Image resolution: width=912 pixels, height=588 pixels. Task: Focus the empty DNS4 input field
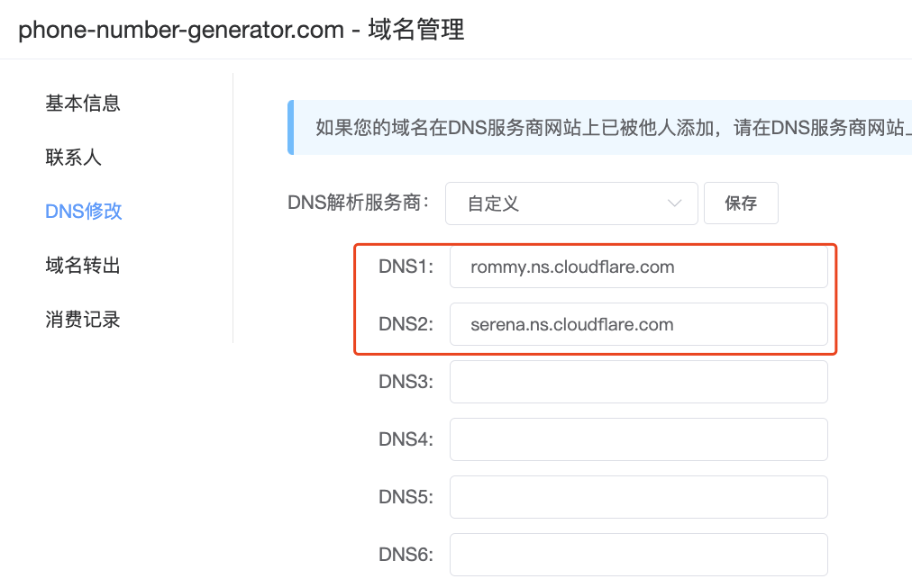(638, 439)
